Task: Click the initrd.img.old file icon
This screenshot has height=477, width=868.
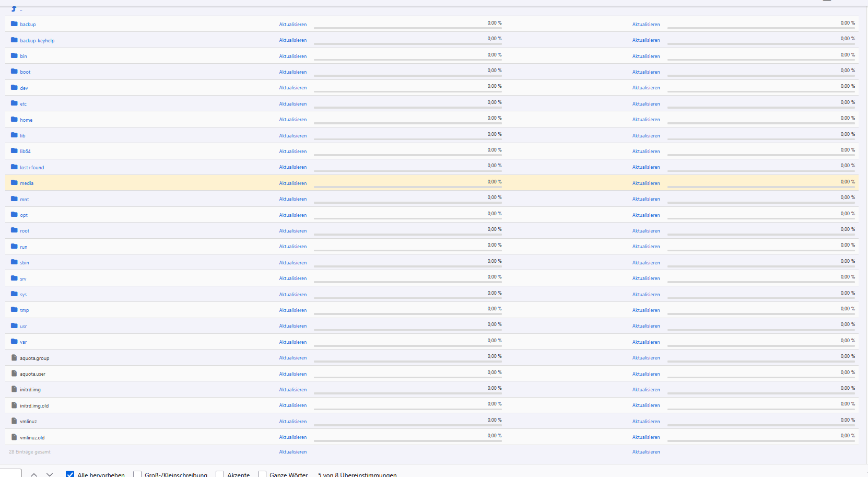Action: pos(14,405)
